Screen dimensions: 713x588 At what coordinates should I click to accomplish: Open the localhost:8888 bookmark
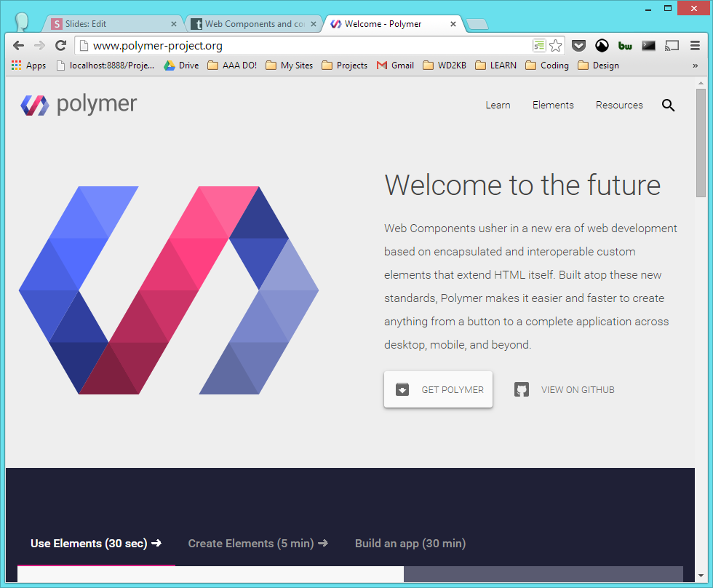coord(105,65)
